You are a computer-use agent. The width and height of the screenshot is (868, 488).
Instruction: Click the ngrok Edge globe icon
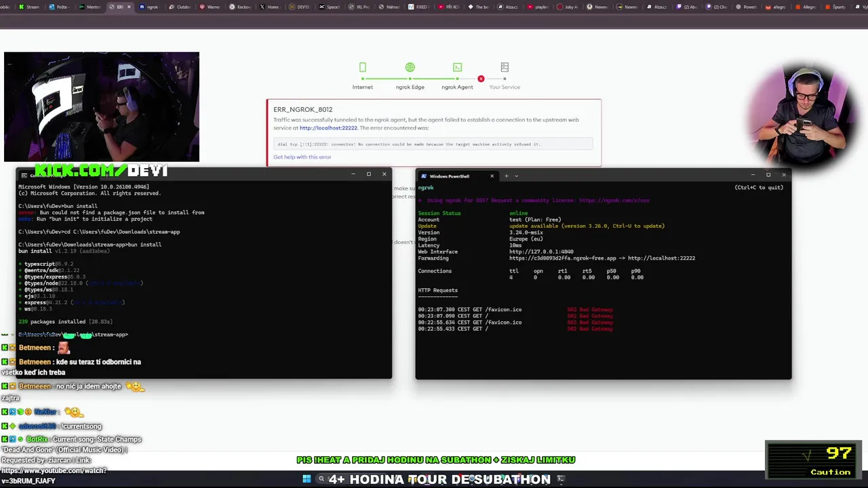point(410,67)
